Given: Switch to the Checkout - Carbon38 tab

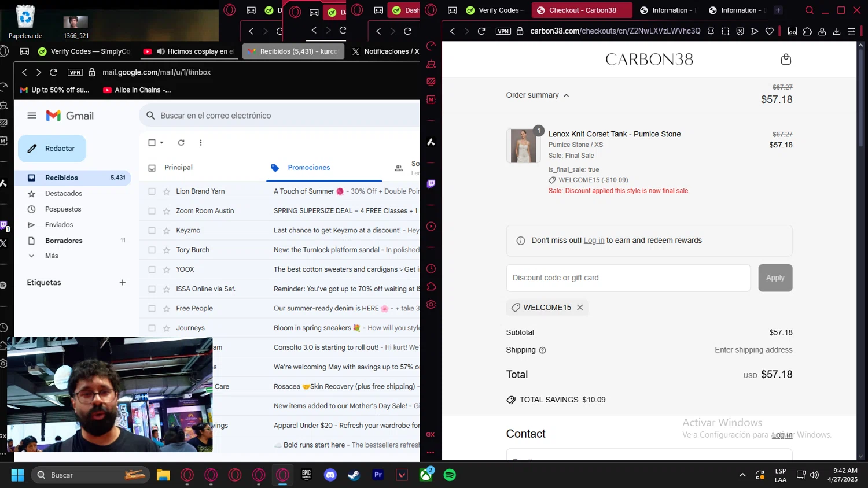Looking at the screenshot, I should (x=582, y=10).
